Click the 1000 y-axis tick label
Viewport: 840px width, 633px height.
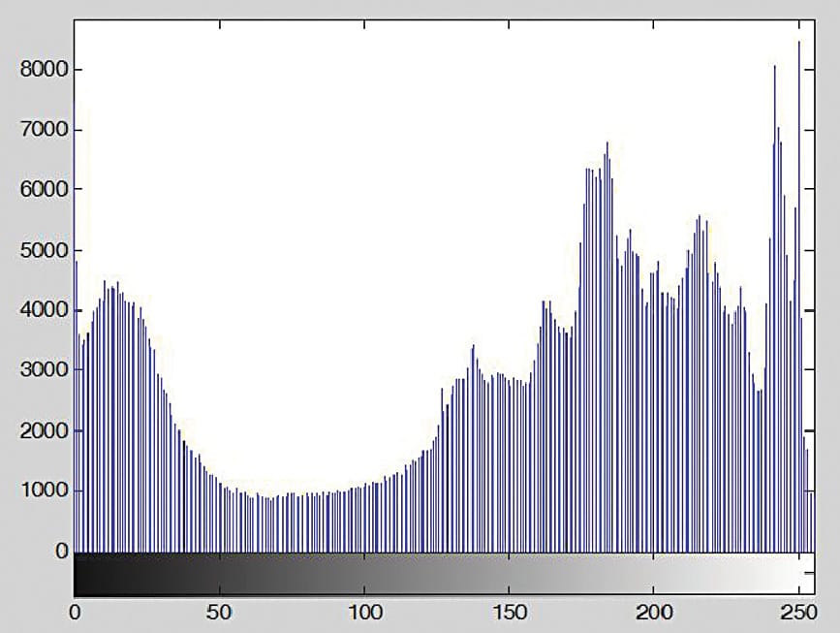42,491
